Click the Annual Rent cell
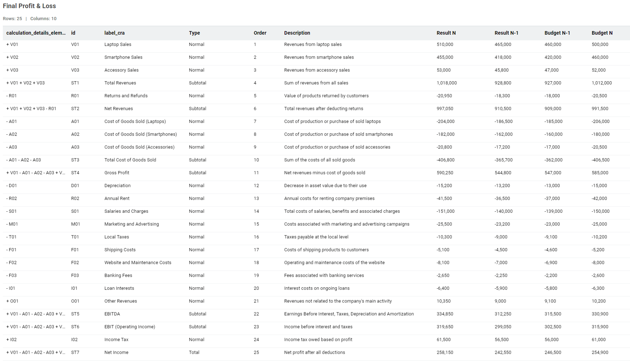Image resolution: width=630 pixels, height=364 pixels. tap(117, 199)
